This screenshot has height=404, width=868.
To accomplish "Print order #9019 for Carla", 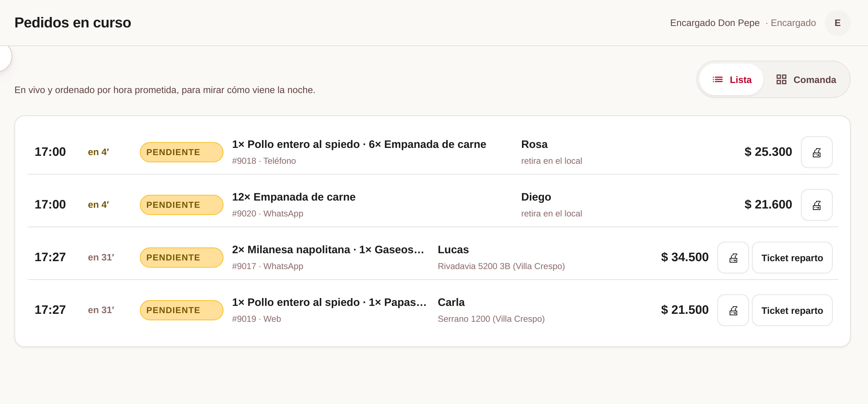I will point(733,310).
